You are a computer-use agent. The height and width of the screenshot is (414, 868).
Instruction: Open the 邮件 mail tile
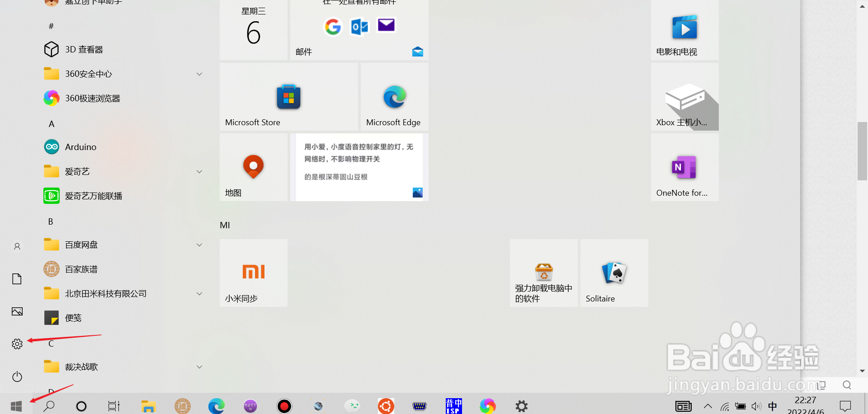359,29
